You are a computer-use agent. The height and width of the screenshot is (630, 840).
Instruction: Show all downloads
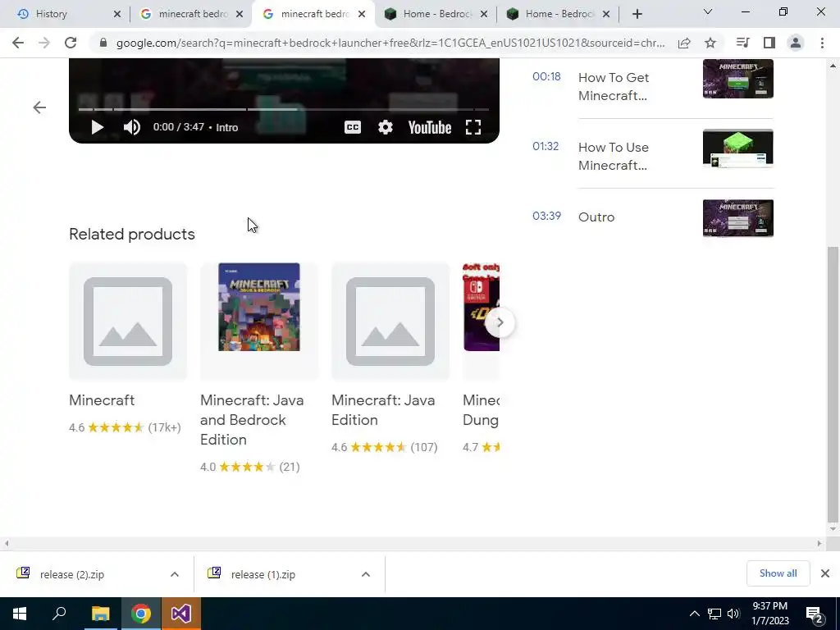pyautogui.click(x=778, y=573)
